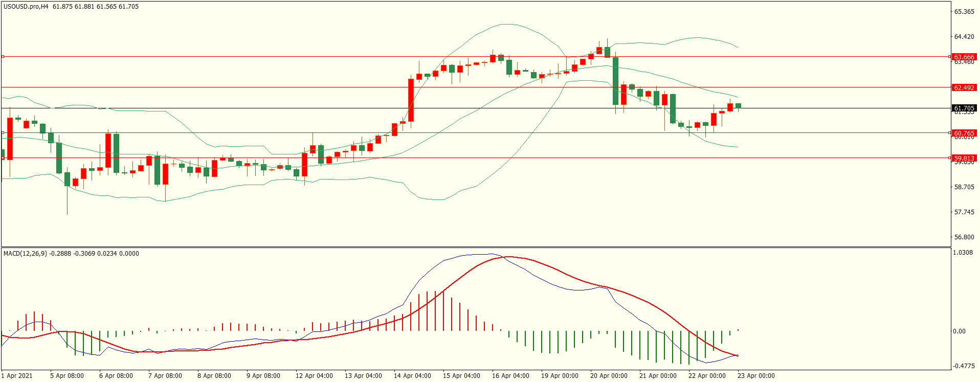Viewport: 980px width, 382px height.
Task: Click the 19 Apr 00:00 time label
Action: [560, 376]
